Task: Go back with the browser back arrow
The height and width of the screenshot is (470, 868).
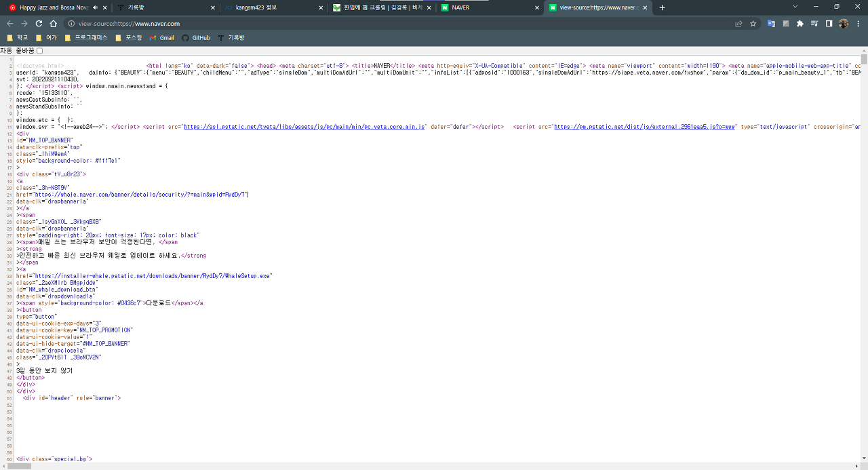Action: pos(9,23)
